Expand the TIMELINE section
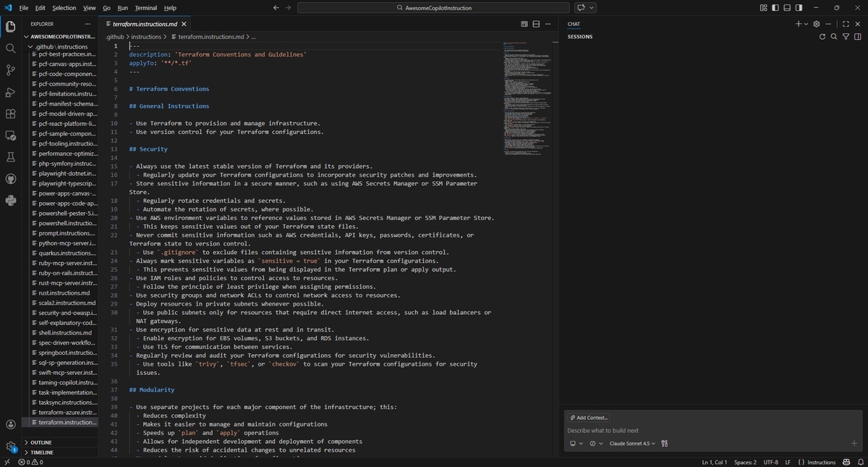Screen dimensions: 868x467 [x=60, y=453]
